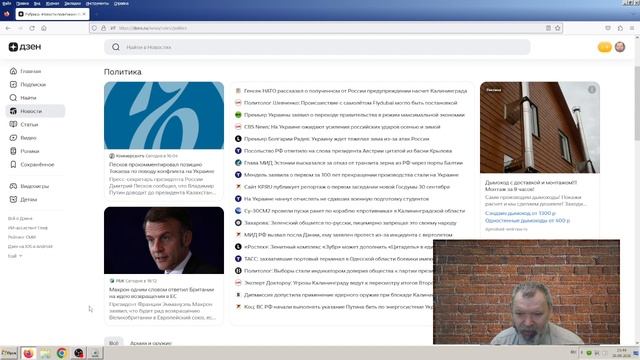The width and height of the screenshot is (640, 360).
Task: Select the Всё category tab
Action: click(x=113, y=343)
